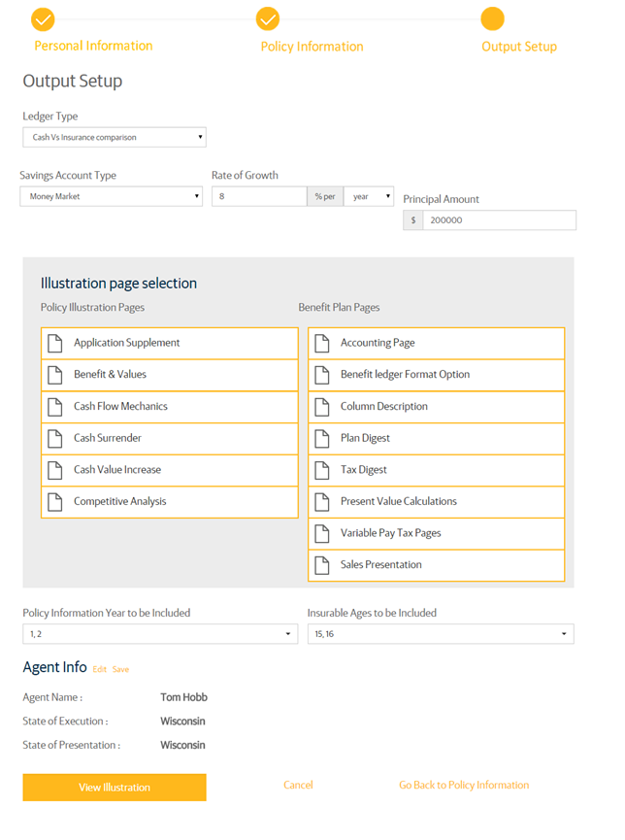Toggle the Tax Digest page selection
This screenshot has height=840, width=625.
[436, 470]
